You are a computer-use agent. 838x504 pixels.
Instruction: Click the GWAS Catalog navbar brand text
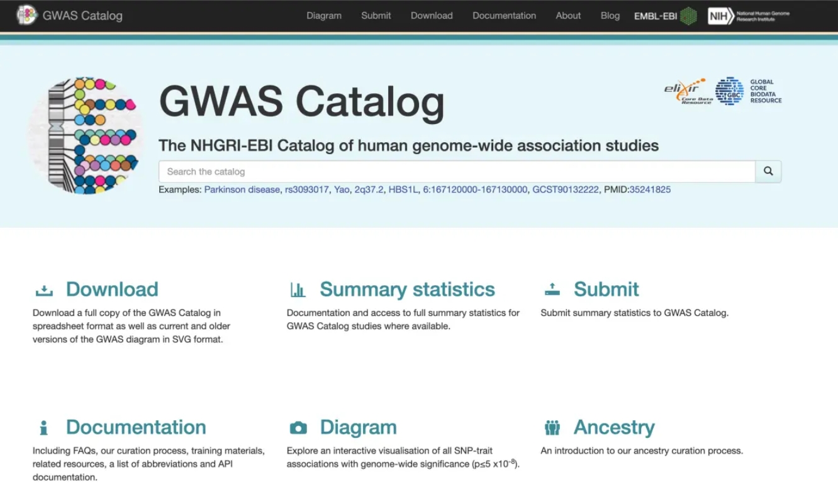tap(82, 16)
